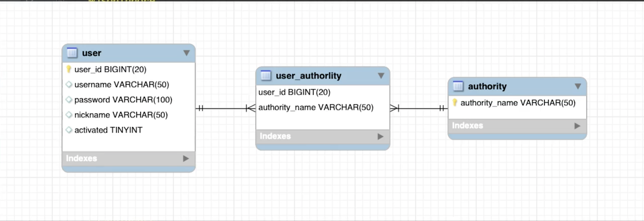Viewport: 644px width, 221px height.
Task: Select relationship line between user and user_authorlity
Action: (225, 108)
